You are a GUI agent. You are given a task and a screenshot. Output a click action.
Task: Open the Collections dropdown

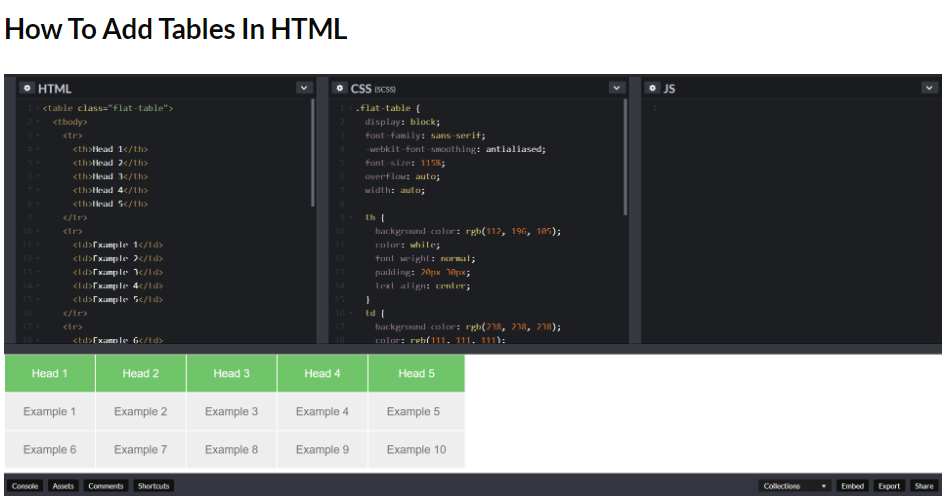pyautogui.click(x=795, y=486)
